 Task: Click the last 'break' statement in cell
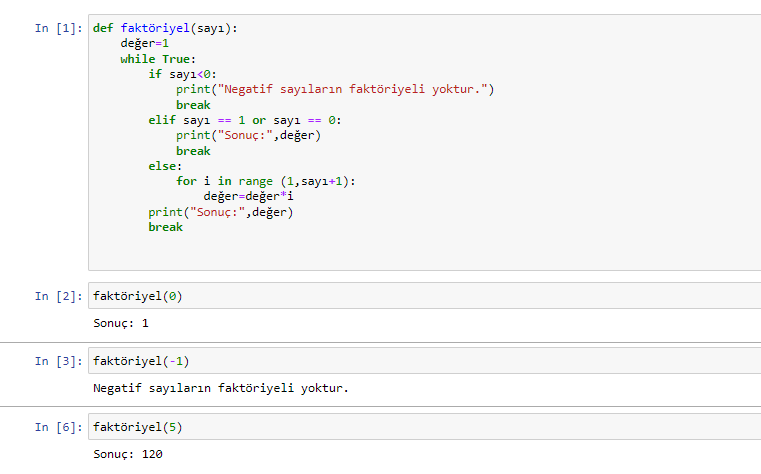[165, 227]
